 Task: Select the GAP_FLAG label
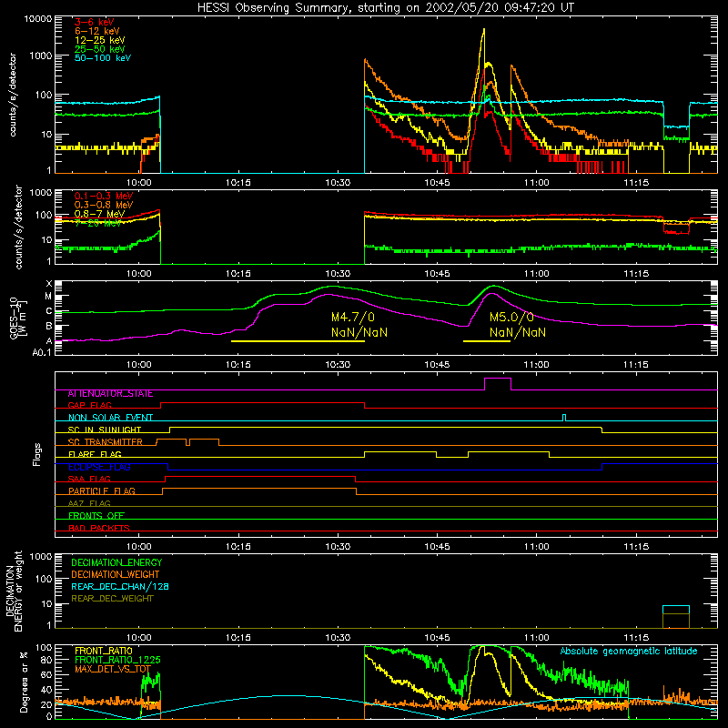(89, 406)
